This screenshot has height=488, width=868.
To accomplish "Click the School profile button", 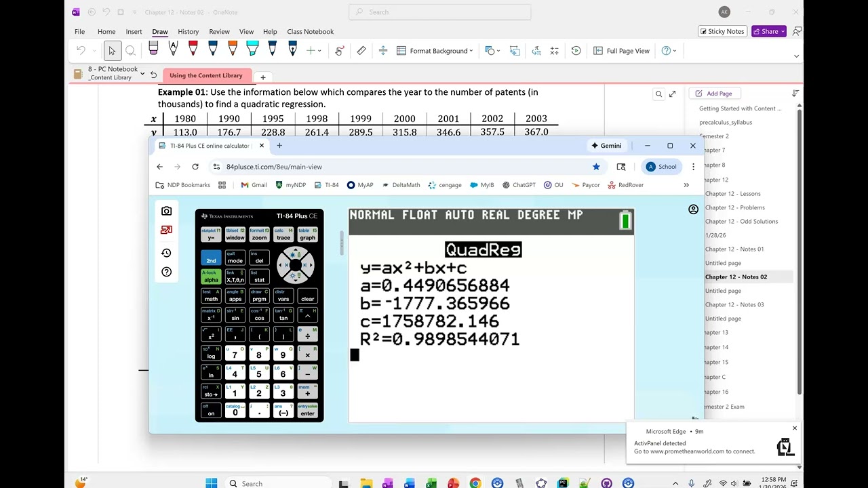I will 661,167.
